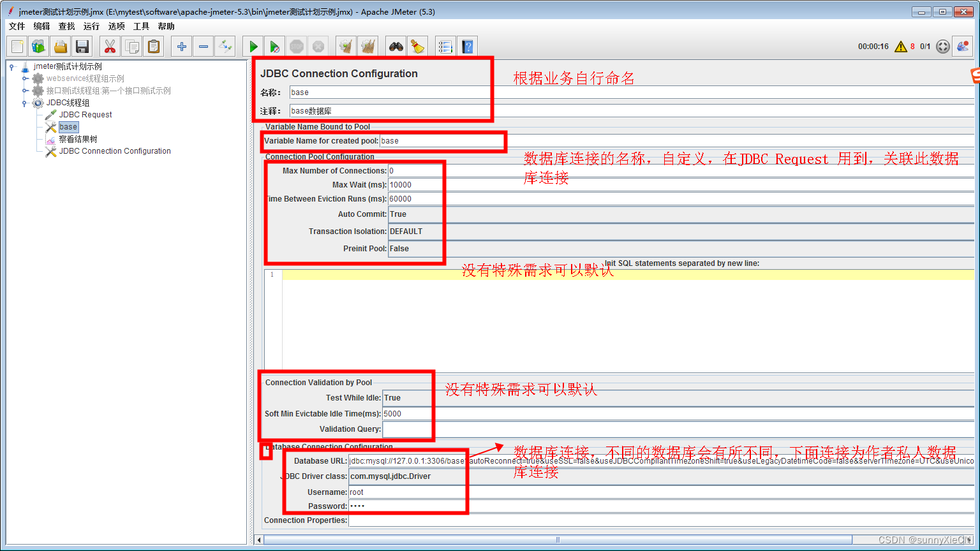Click the JDBC Request pipette icon
This screenshot has height=551, width=980.
(51, 115)
